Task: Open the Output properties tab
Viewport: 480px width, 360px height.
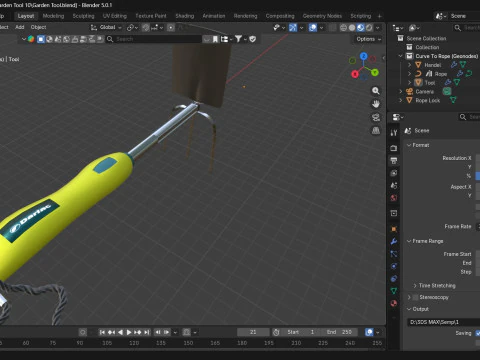Action: [394, 160]
